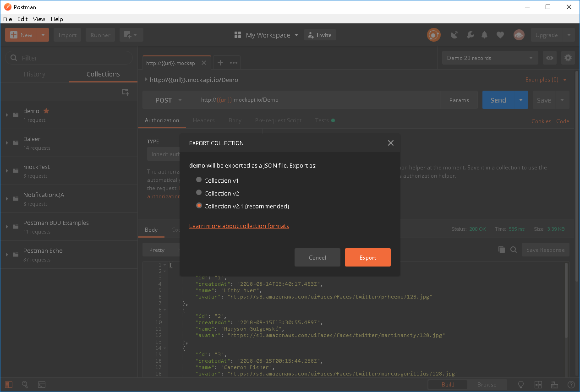The image size is (580, 392).
Task: Open the View menu
Action: tap(39, 19)
